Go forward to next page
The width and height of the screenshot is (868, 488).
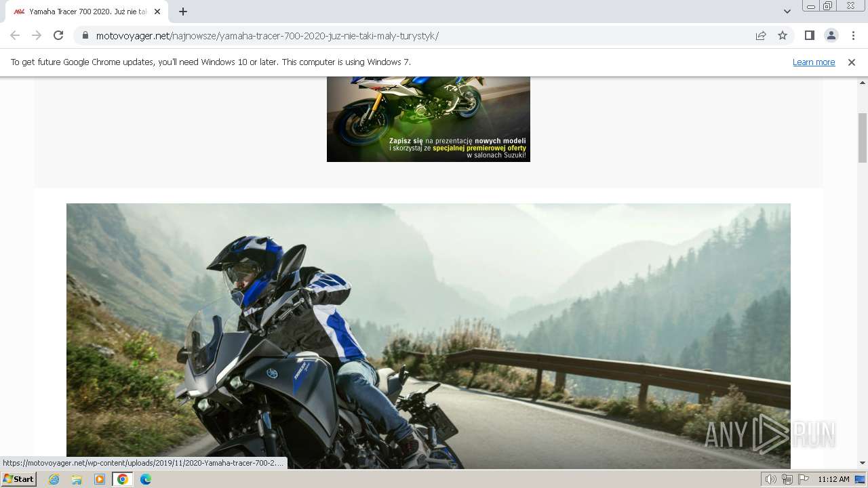click(37, 35)
